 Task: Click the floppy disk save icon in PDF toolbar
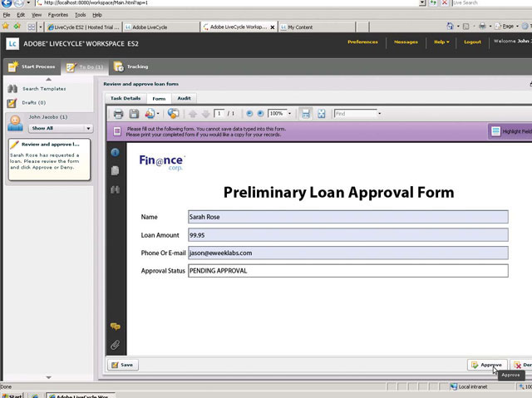tap(134, 114)
